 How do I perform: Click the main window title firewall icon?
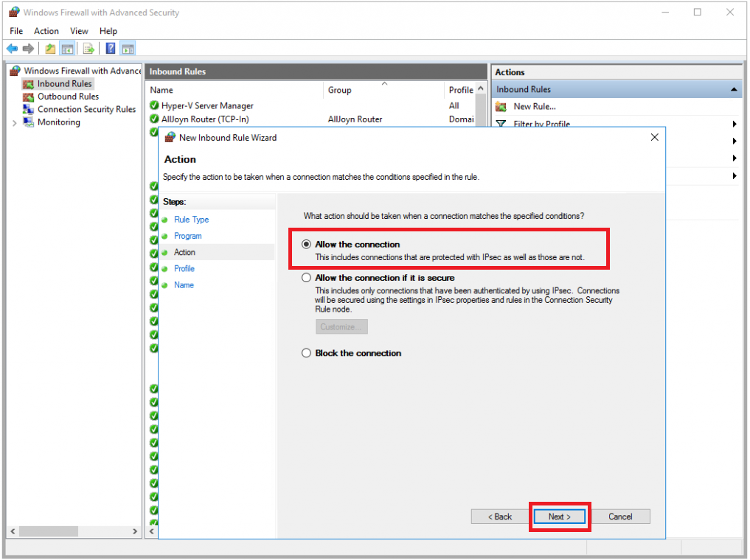[14, 12]
